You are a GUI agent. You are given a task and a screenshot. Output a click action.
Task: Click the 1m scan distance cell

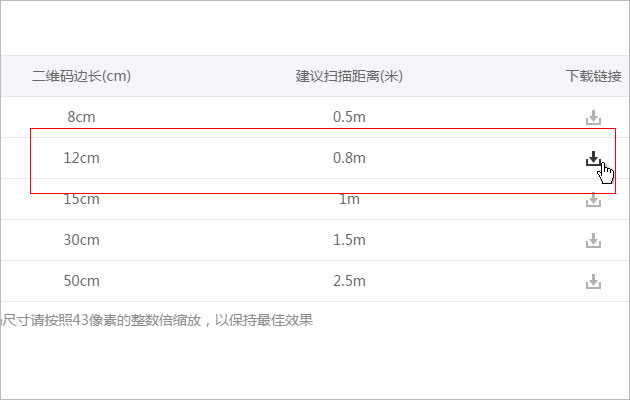coord(349,199)
